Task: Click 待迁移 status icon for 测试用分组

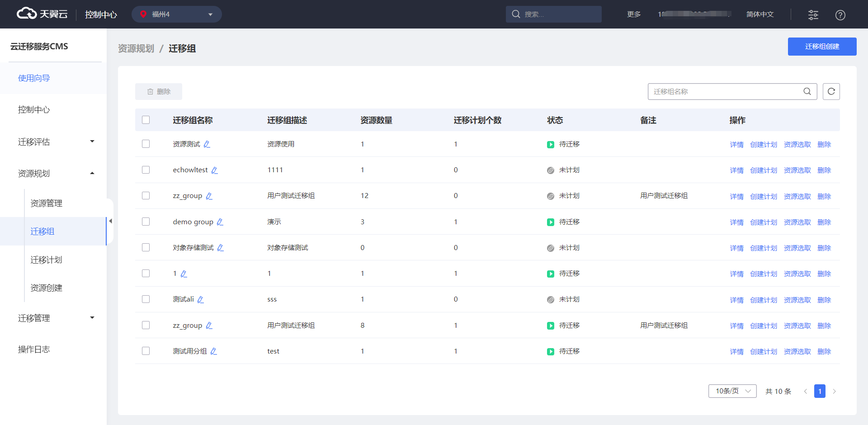Action: [x=551, y=352]
